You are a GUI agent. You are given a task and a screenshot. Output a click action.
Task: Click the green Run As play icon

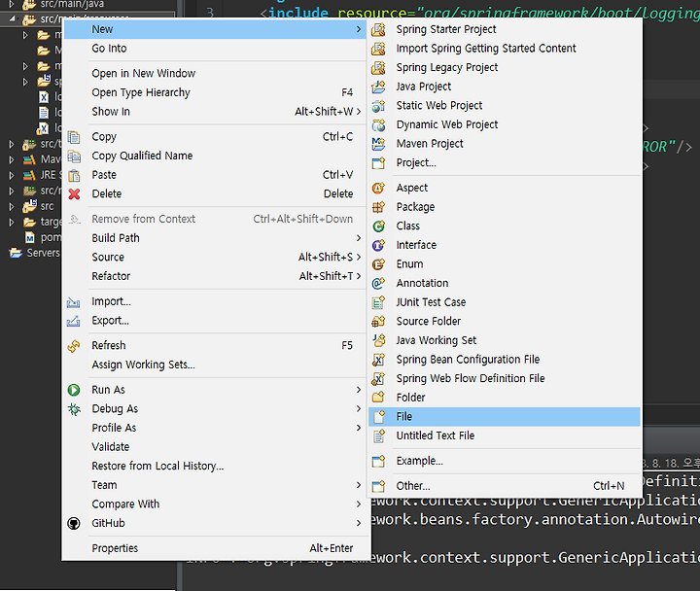click(x=74, y=390)
